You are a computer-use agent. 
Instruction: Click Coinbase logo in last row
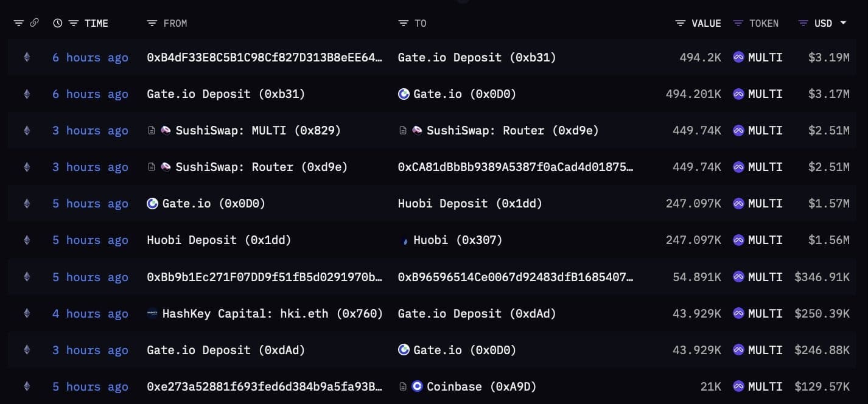pyautogui.click(x=417, y=386)
